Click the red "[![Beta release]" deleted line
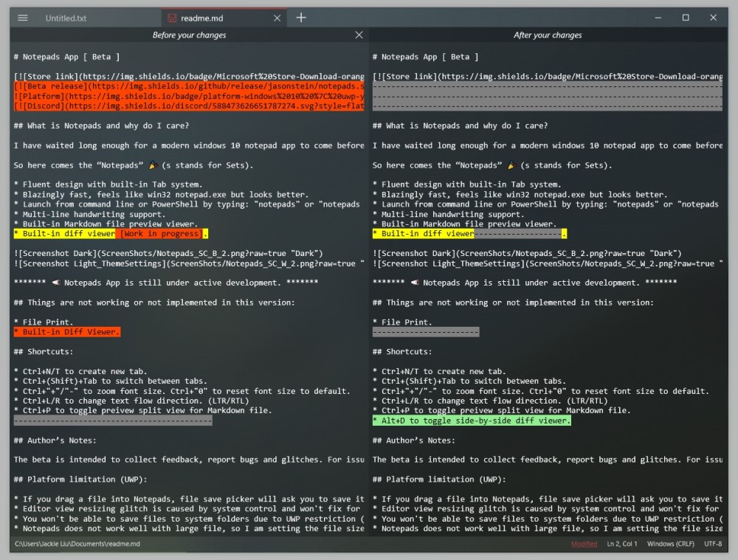Image resolution: width=738 pixels, height=560 pixels. 189,86
